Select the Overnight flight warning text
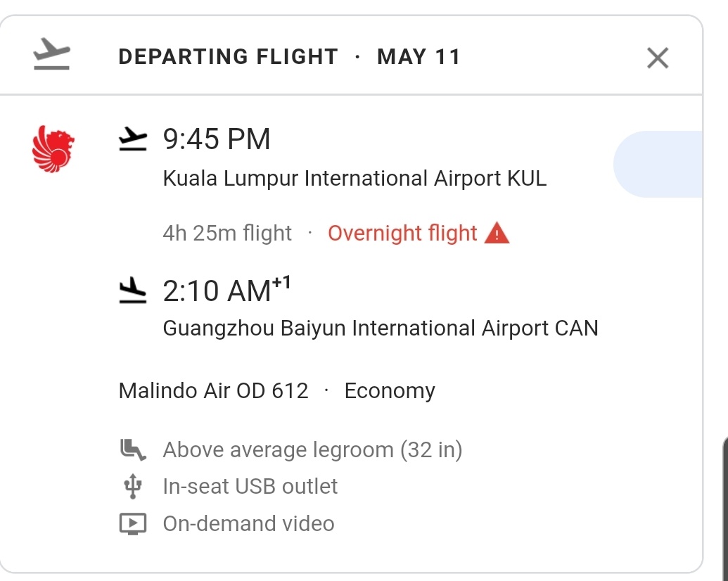Viewport: 728px width, 581px height. [402, 233]
